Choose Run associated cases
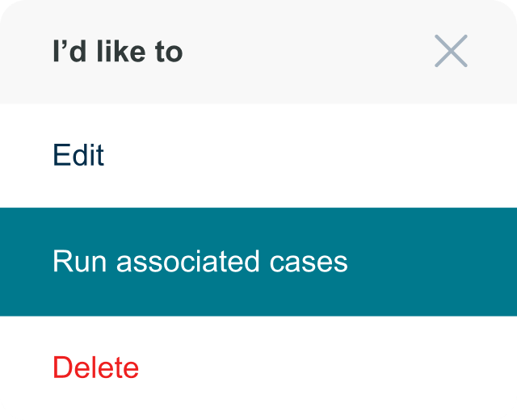Viewport: 517px width, 420px height. click(200, 262)
